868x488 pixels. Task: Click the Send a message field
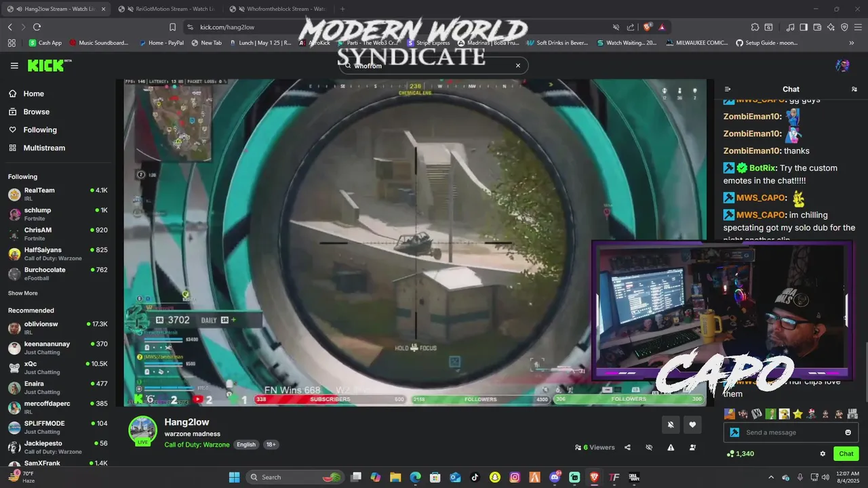tap(790, 432)
